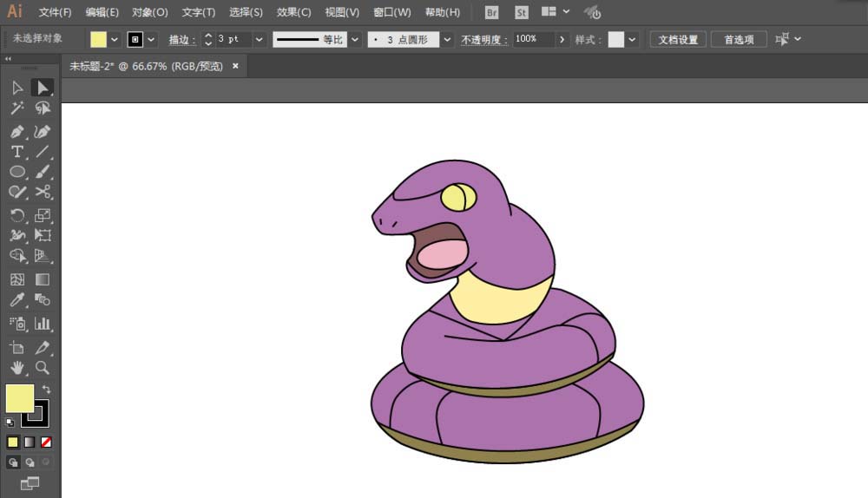Select the Hand tool
The image size is (868, 498).
pyautogui.click(x=17, y=367)
